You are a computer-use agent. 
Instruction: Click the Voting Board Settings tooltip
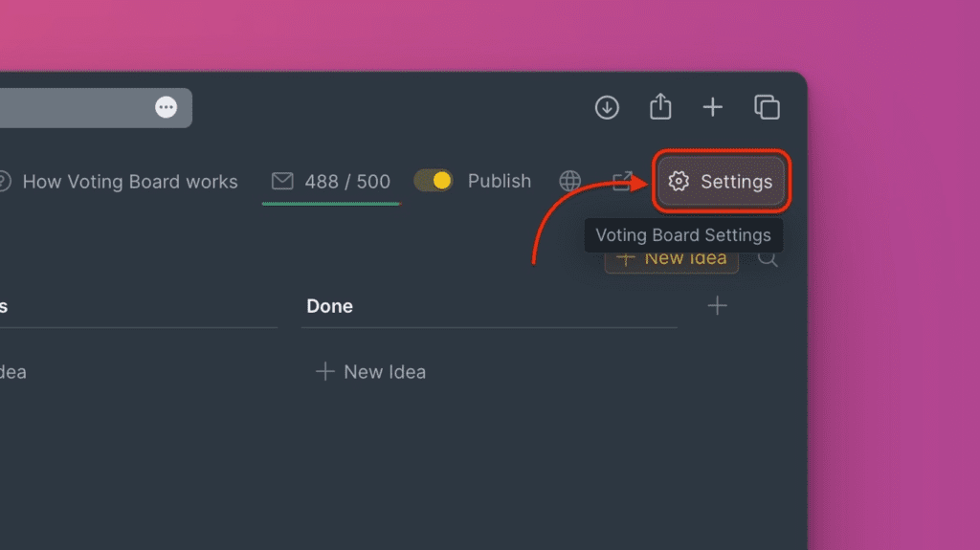coord(683,235)
